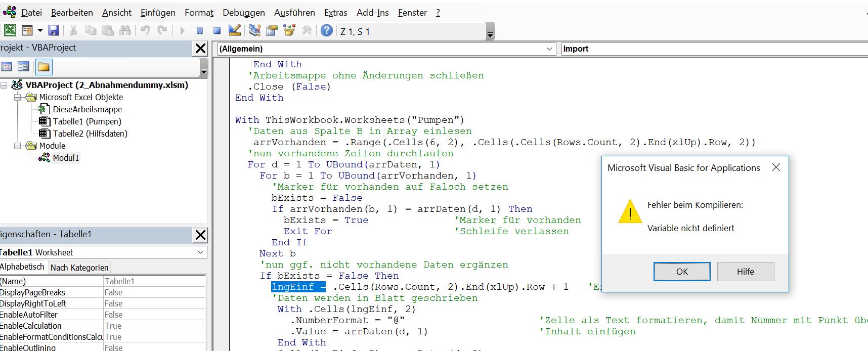Switch to Nach Kategorien tab
This screenshot has width=868, height=351.
pos(79,268)
